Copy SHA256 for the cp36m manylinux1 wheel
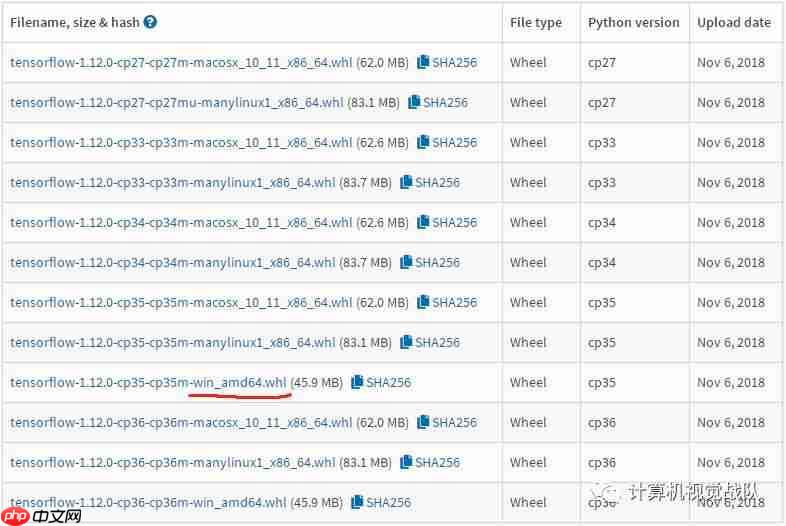The height and width of the screenshot is (526, 786). click(x=430, y=463)
